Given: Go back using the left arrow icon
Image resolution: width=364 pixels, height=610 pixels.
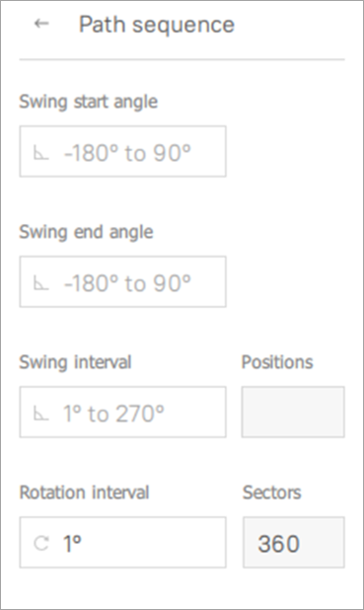Looking at the screenshot, I should (41, 24).
